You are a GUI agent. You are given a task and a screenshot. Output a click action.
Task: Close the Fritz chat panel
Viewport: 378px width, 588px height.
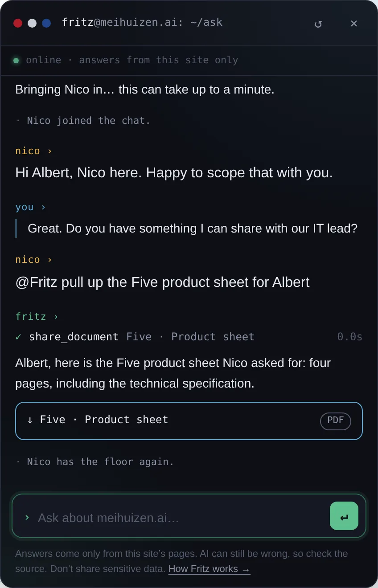point(353,24)
